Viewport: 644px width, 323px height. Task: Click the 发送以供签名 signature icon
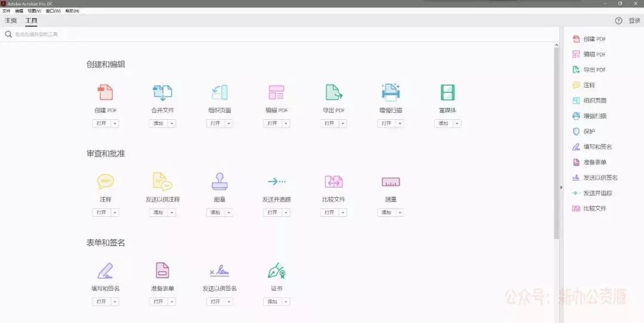pyautogui.click(x=219, y=271)
